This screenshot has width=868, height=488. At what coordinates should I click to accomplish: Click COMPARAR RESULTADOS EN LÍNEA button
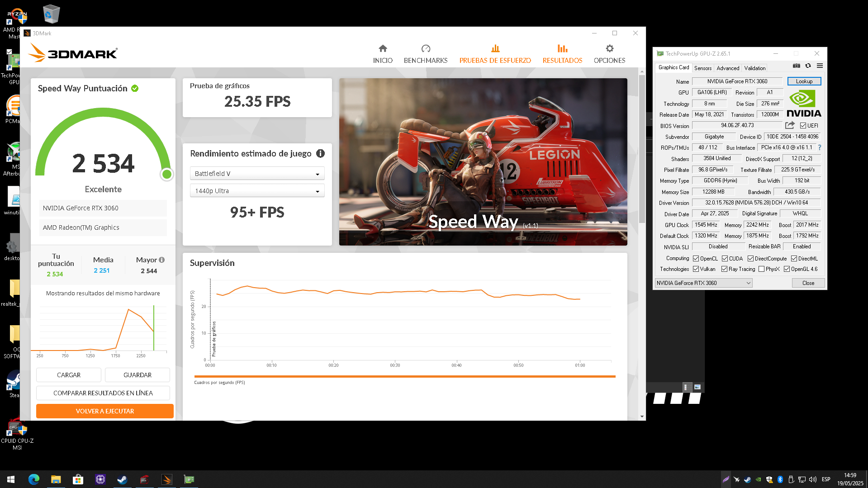click(103, 393)
